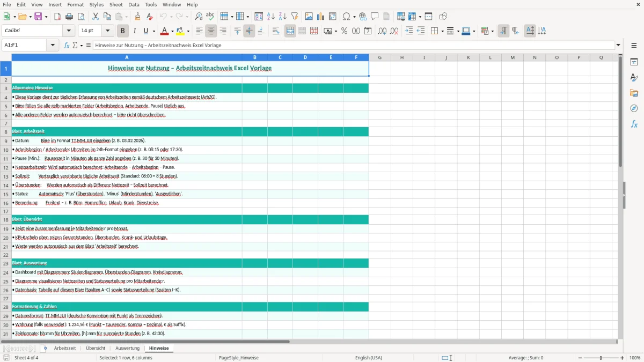Run the Spelling check icon
Screen dimensions: 644x362
[210, 17]
